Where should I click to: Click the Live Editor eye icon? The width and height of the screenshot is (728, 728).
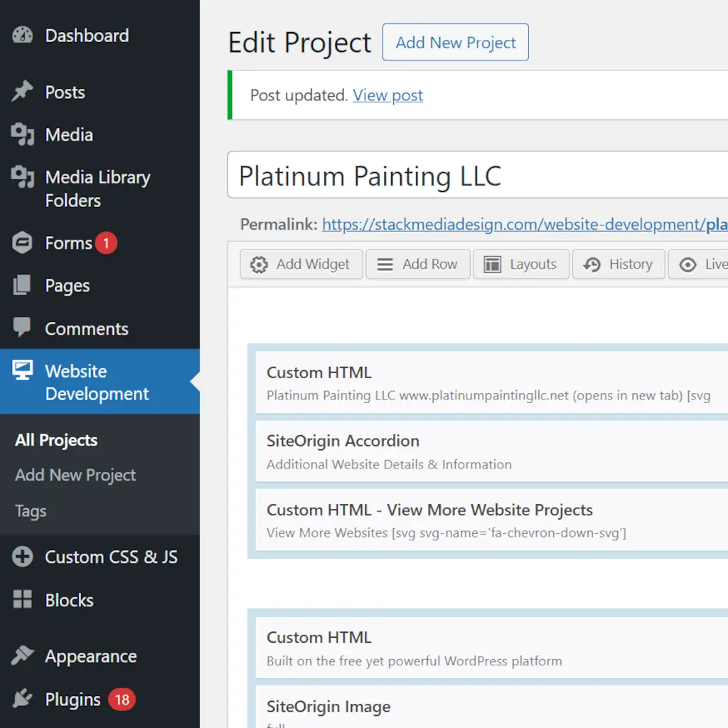[687, 264]
